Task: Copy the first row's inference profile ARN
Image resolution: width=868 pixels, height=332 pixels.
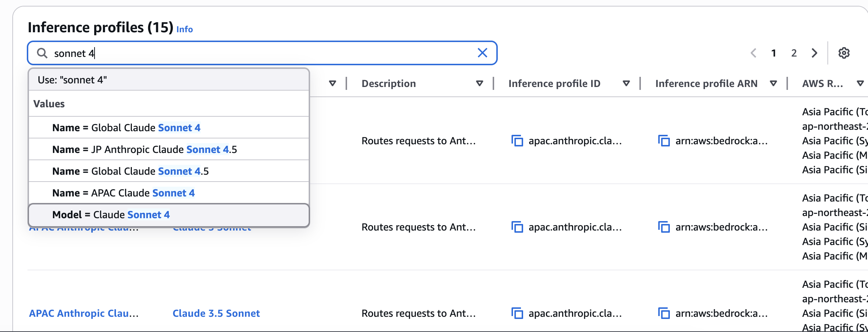Action: tap(664, 141)
